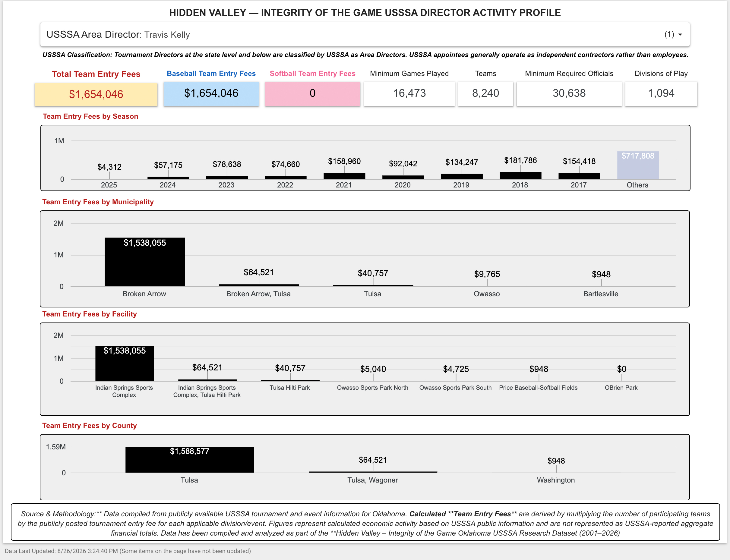Click the $9,765 label above Owasso
This screenshot has width=730, height=560.
487,274
